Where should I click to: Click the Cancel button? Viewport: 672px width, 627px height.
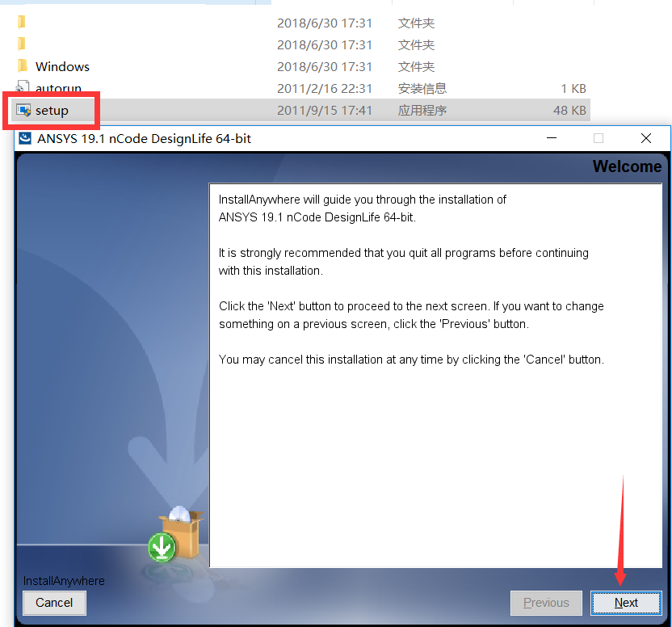[54, 603]
